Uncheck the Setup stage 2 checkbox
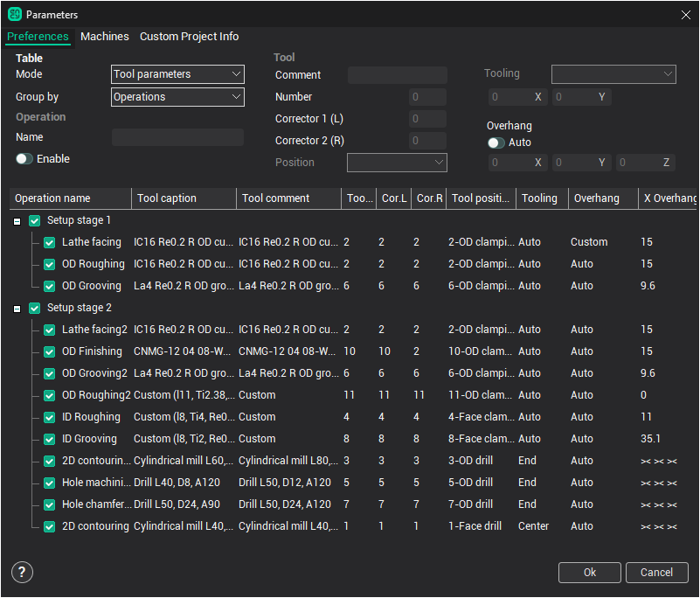 35,308
